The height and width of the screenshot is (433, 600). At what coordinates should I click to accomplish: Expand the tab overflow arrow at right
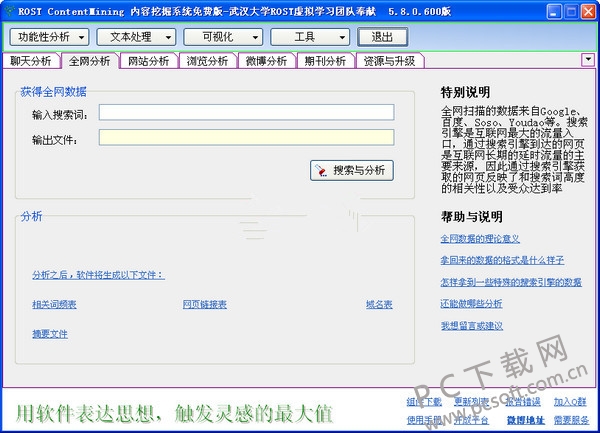(588, 60)
